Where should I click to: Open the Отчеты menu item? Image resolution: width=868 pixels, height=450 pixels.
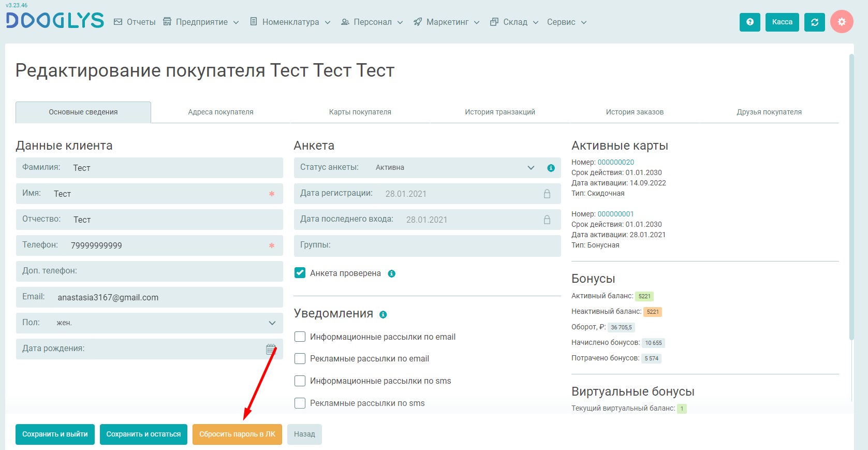click(135, 22)
